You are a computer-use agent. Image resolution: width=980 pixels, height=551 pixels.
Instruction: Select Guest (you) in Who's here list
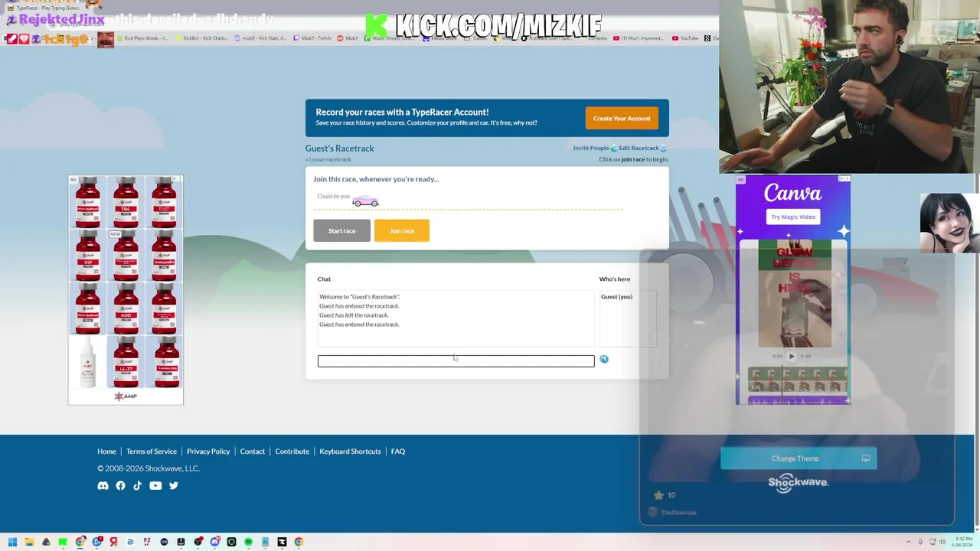pos(616,297)
